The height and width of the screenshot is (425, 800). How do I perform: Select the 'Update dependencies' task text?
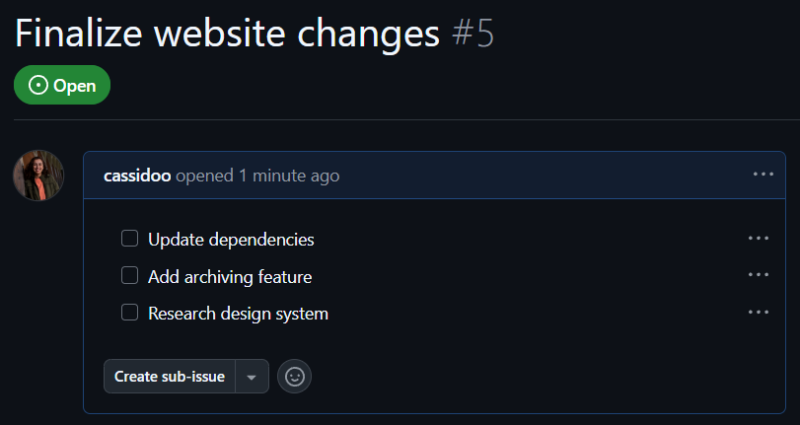231,240
